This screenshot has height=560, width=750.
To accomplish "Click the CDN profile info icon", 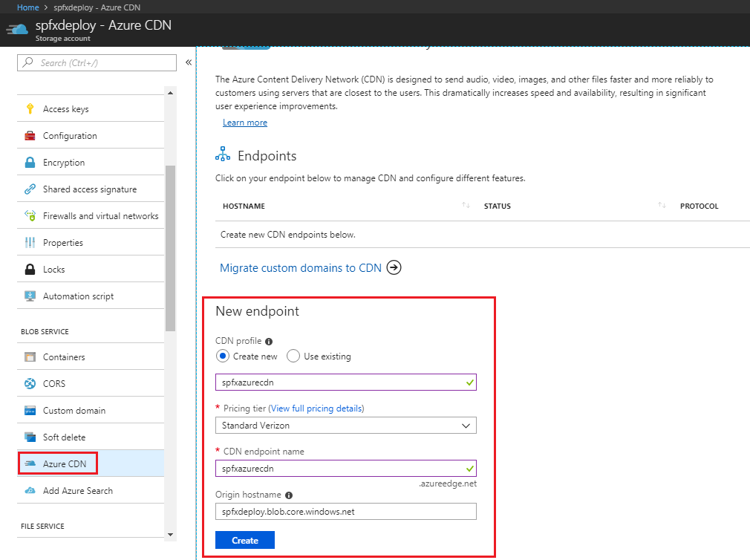I will click(x=269, y=342).
